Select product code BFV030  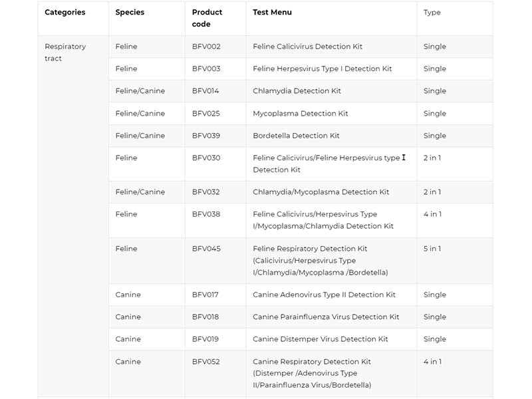pyautogui.click(x=206, y=158)
